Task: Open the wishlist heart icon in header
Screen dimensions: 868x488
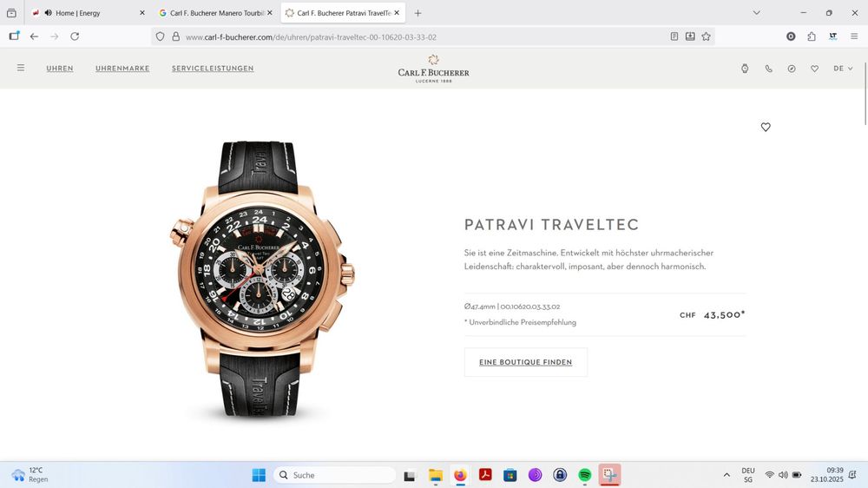Action: (814, 69)
